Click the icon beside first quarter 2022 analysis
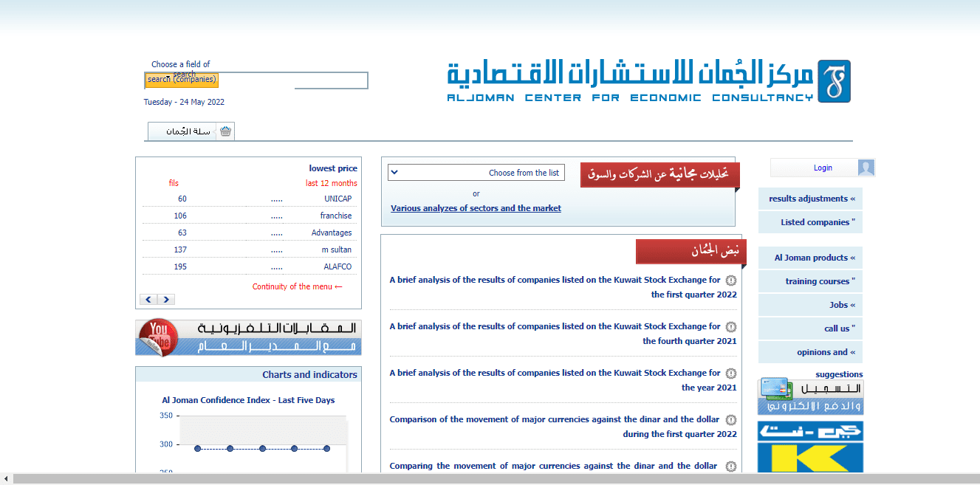 pos(730,281)
